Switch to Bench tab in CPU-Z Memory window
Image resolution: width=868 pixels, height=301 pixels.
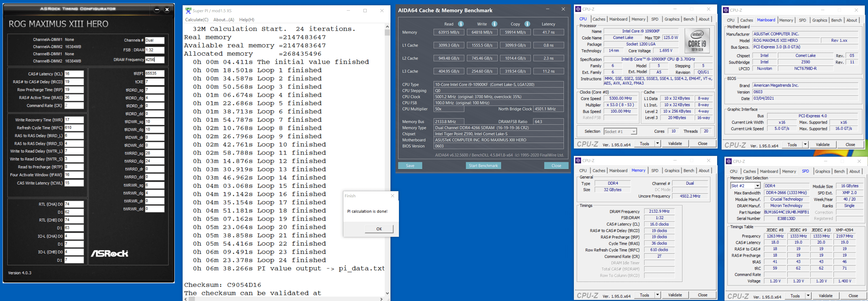(x=689, y=171)
